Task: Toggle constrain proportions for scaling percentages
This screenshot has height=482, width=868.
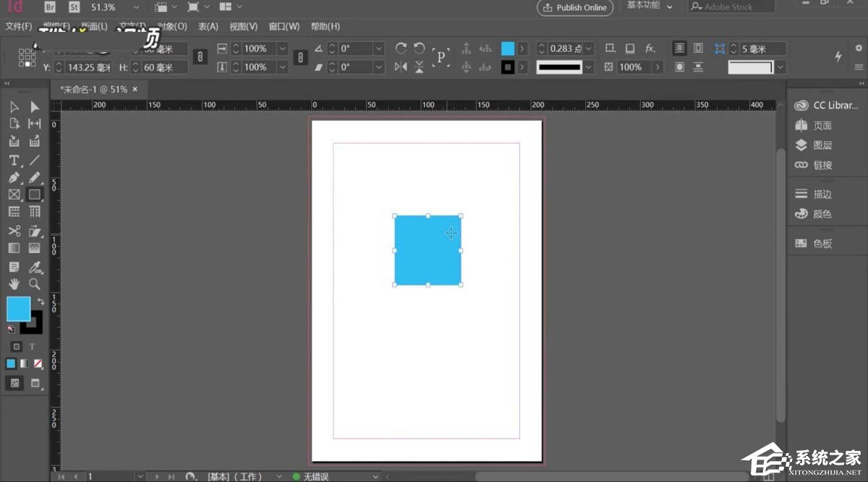Action: tap(302, 57)
